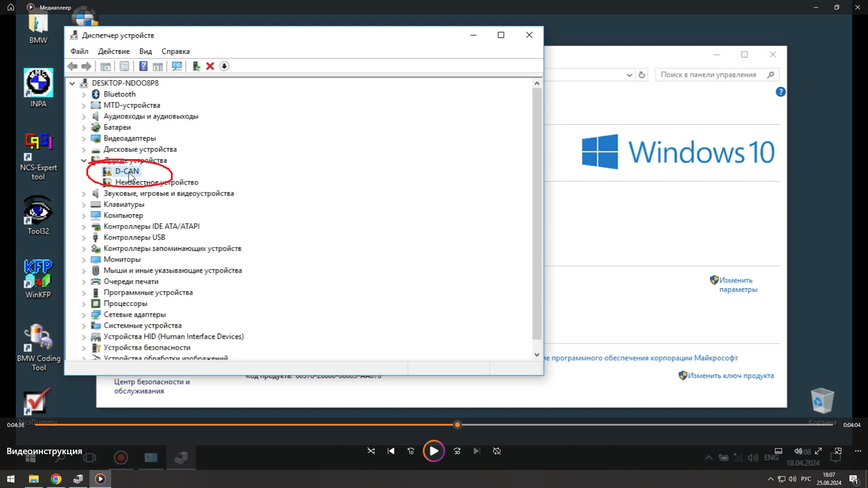This screenshot has width=868, height=488.
Task: Go to previous track
Action: coord(391,451)
